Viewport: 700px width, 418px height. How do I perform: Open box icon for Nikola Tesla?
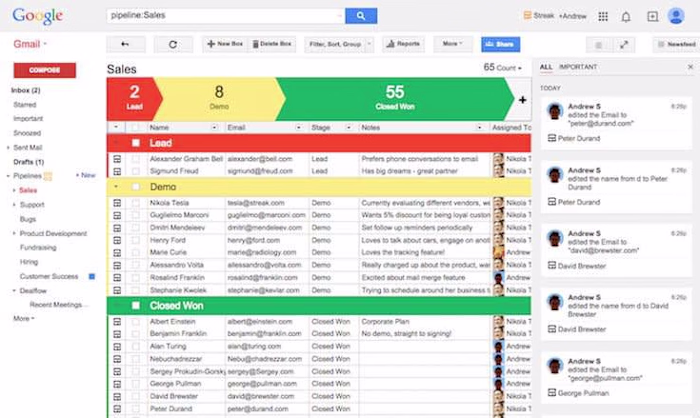click(117, 203)
